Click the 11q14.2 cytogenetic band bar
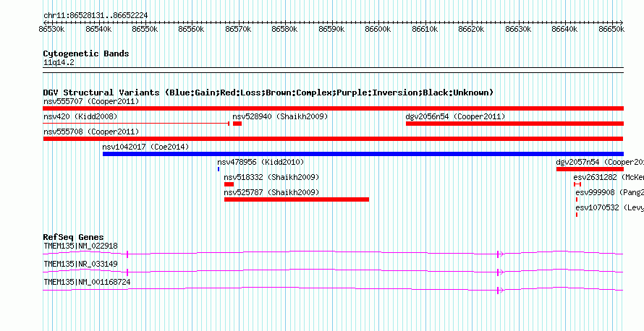The image size is (644, 331). coord(333,69)
